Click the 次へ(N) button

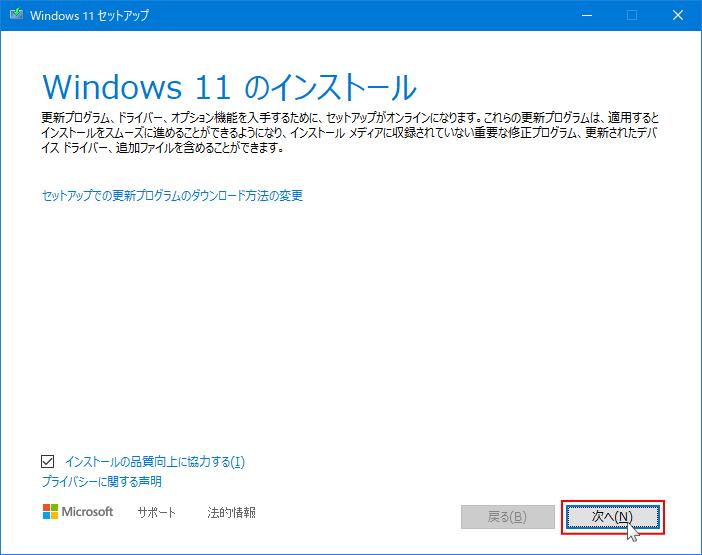pyautogui.click(x=612, y=517)
